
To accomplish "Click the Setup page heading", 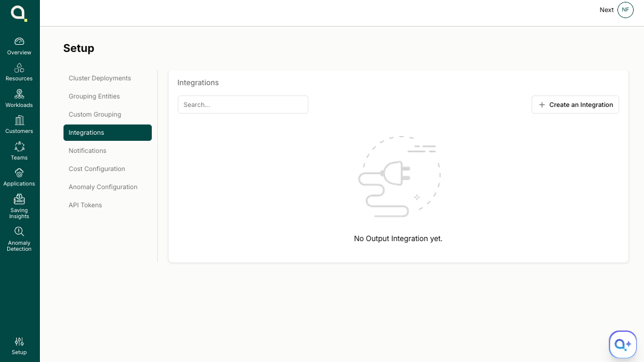I will 79,48.
